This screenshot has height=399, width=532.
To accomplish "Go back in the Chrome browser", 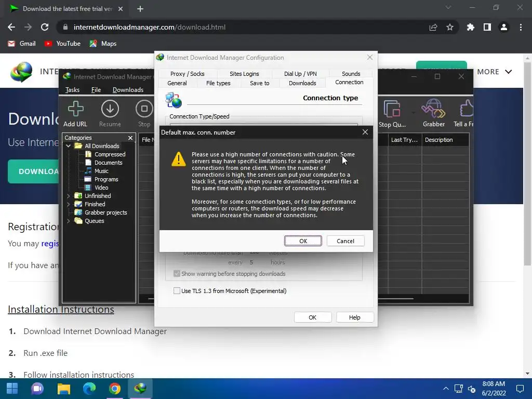I will tap(11, 27).
